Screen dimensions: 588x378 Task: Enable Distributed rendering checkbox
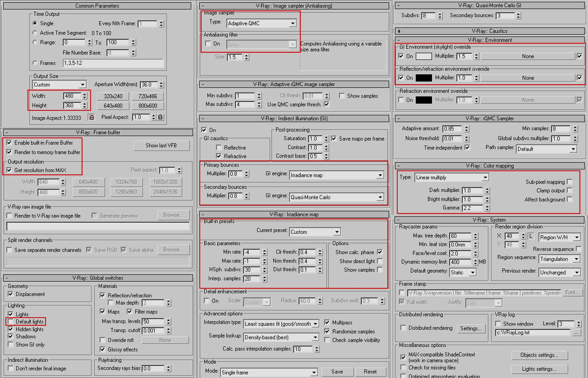(x=404, y=328)
